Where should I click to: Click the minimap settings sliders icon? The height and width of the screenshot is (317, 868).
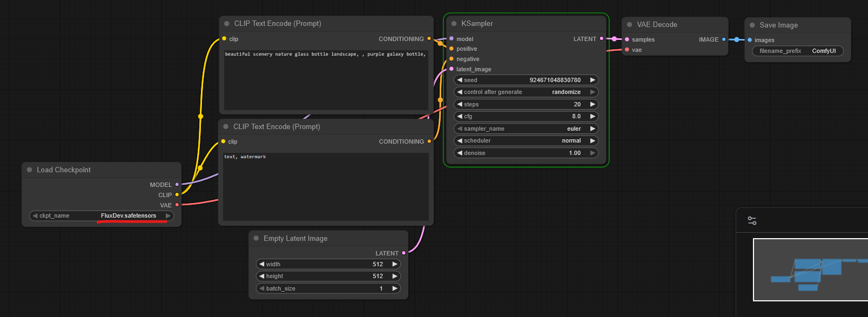click(752, 221)
